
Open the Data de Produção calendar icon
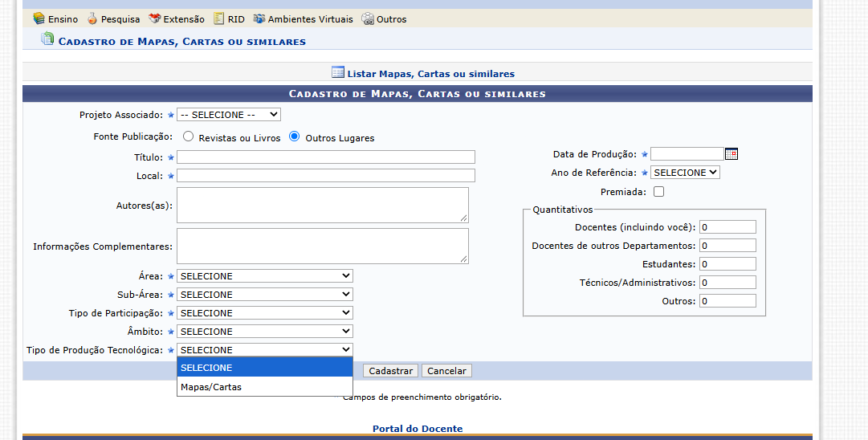pos(731,154)
